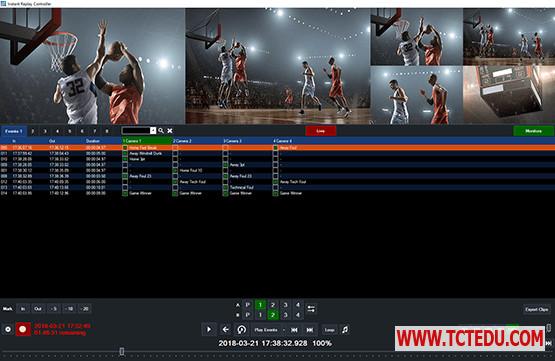The image size is (555, 361).
Task: Click the timeline scrubber handle
Action: [x=122, y=351]
